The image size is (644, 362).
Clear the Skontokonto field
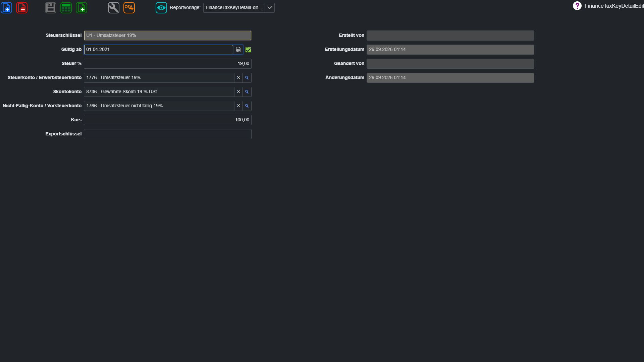tap(238, 92)
